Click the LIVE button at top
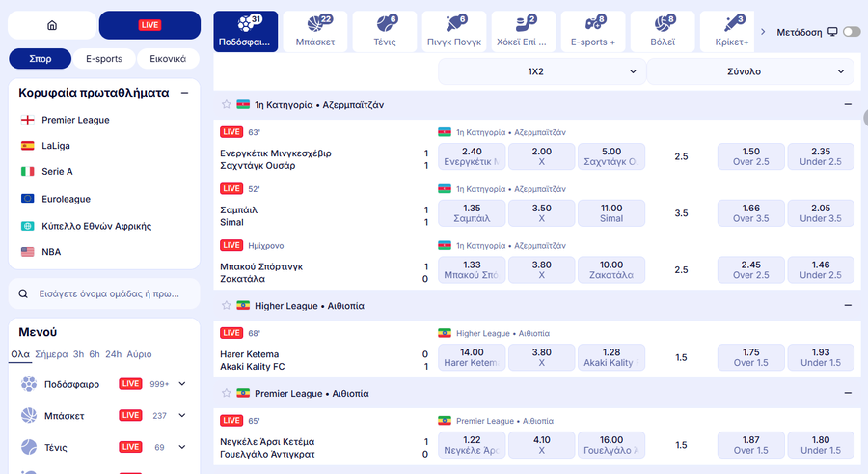Image resolution: width=868 pixels, height=474 pixels. pos(149,25)
